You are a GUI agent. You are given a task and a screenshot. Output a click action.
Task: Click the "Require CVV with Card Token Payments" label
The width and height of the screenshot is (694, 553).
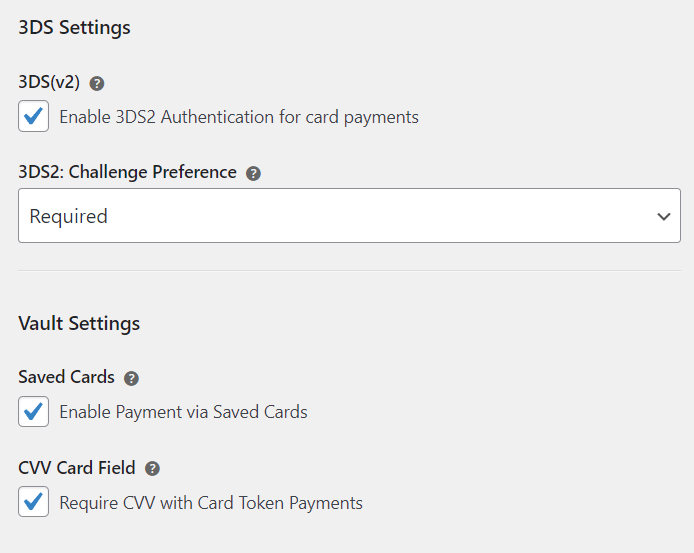point(211,503)
